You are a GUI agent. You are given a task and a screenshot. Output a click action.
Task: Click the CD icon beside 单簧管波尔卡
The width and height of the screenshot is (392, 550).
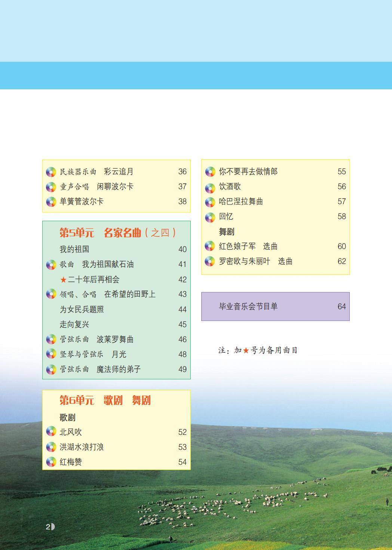[51, 202]
